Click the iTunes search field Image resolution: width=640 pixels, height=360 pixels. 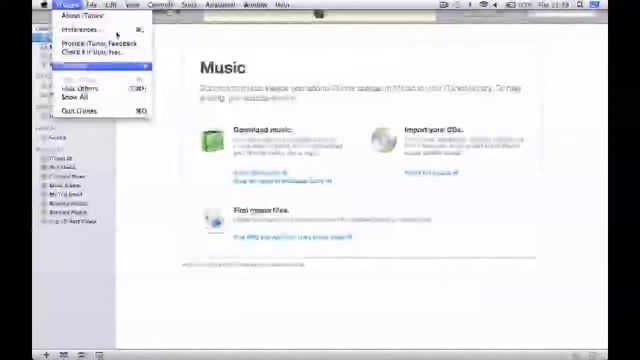(562, 15)
